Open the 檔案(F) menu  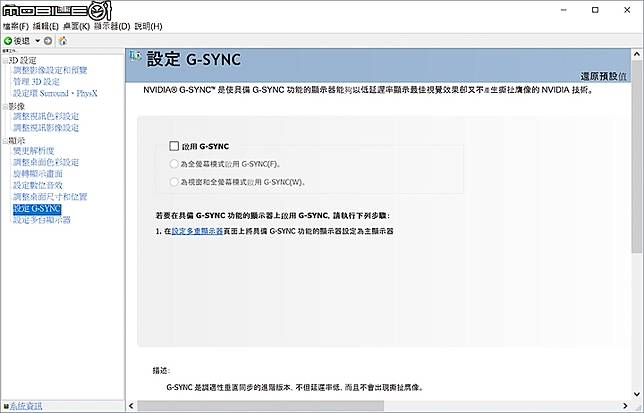click(x=15, y=26)
